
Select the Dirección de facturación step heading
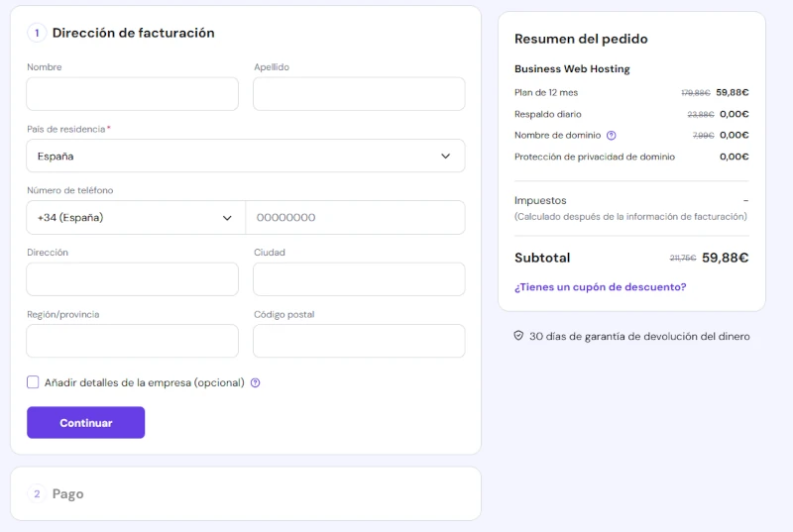pyautogui.click(x=133, y=33)
